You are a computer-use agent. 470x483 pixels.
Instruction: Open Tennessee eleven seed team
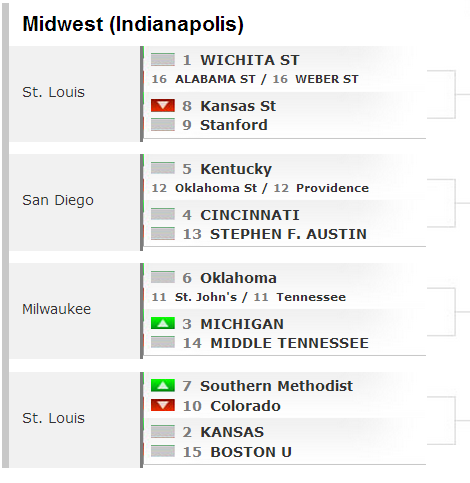pos(311,297)
